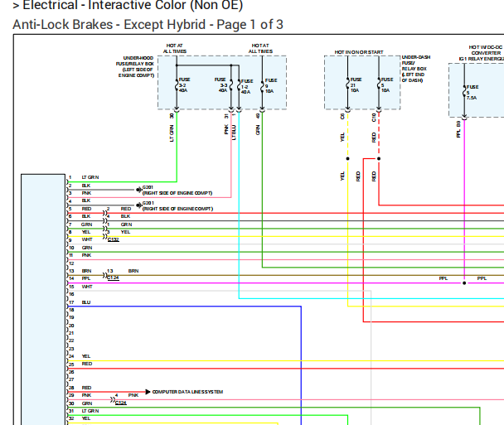Highlight the cyan LT BLU vertical wire

point(239,205)
